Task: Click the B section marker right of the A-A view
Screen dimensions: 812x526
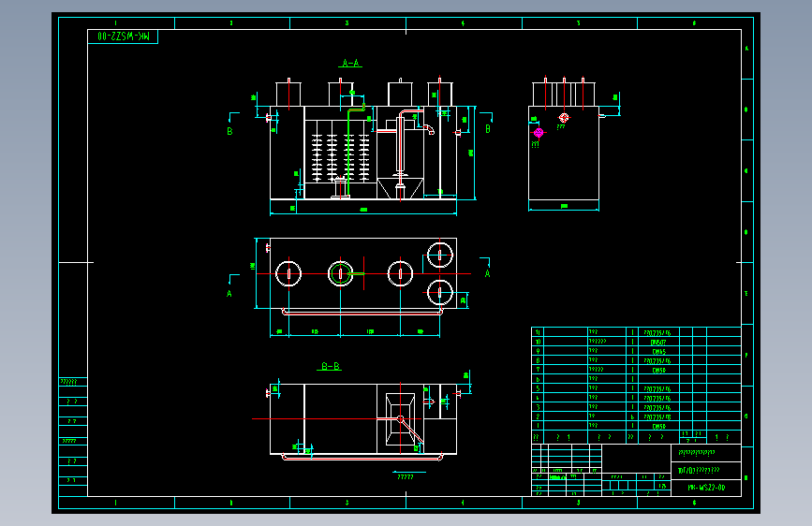Action: pyautogui.click(x=487, y=129)
